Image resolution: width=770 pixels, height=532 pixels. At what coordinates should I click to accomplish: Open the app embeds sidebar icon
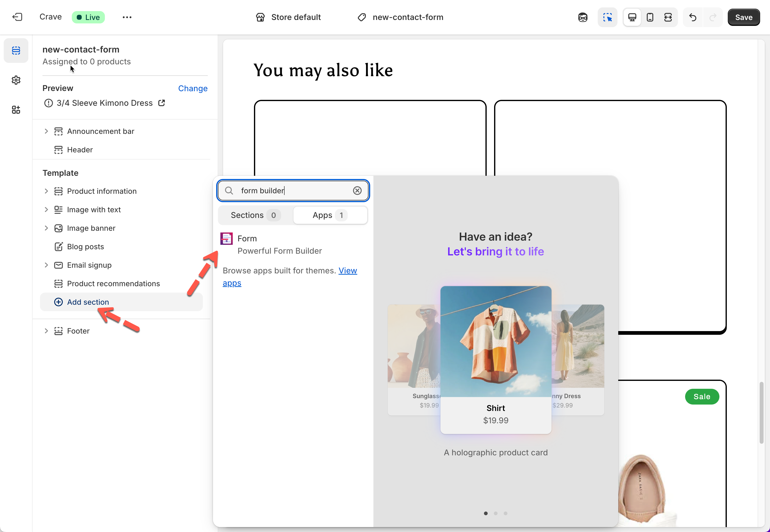(16, 110)
